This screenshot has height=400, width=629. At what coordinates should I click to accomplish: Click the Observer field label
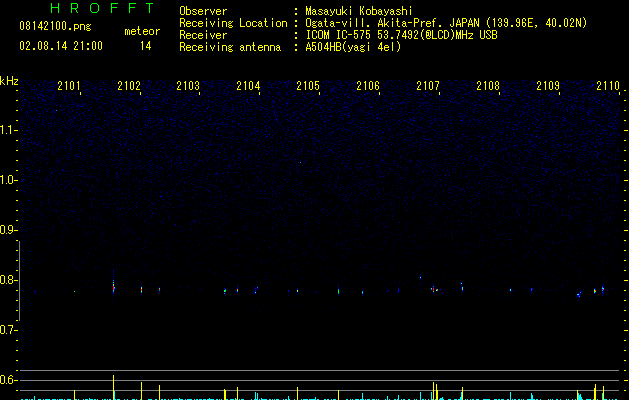[x=203, y=11]
